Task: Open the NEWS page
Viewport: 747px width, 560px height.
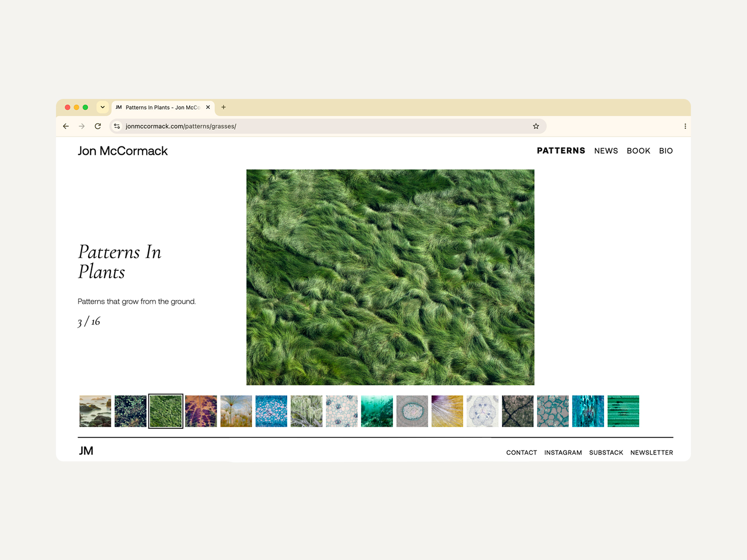Action: click(606, 151)
